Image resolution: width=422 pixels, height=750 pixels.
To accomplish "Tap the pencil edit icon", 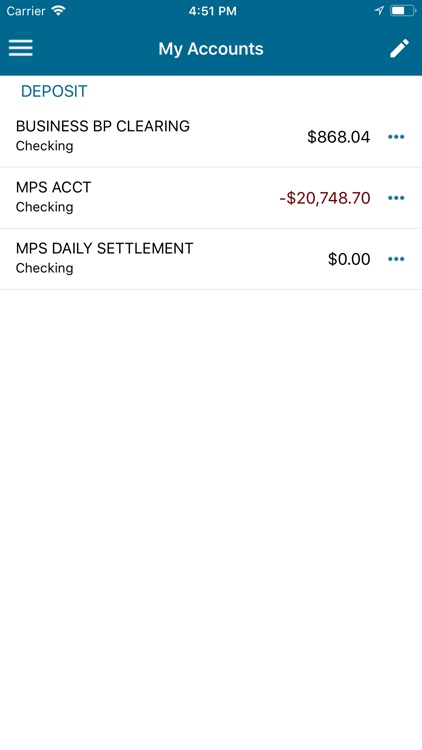I will (399, 48).
